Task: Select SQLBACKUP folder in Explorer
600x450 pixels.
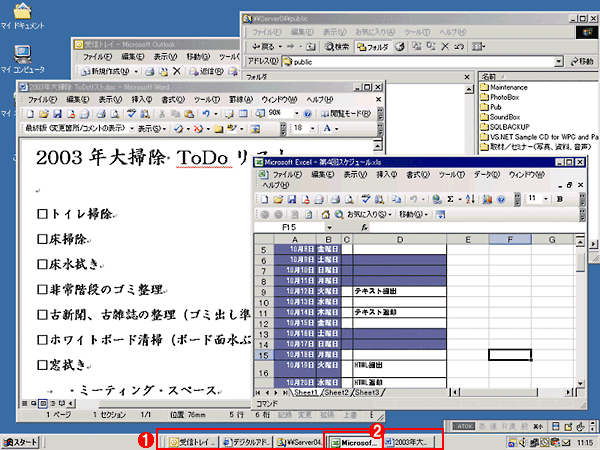Action: click(x=505, y=127)
